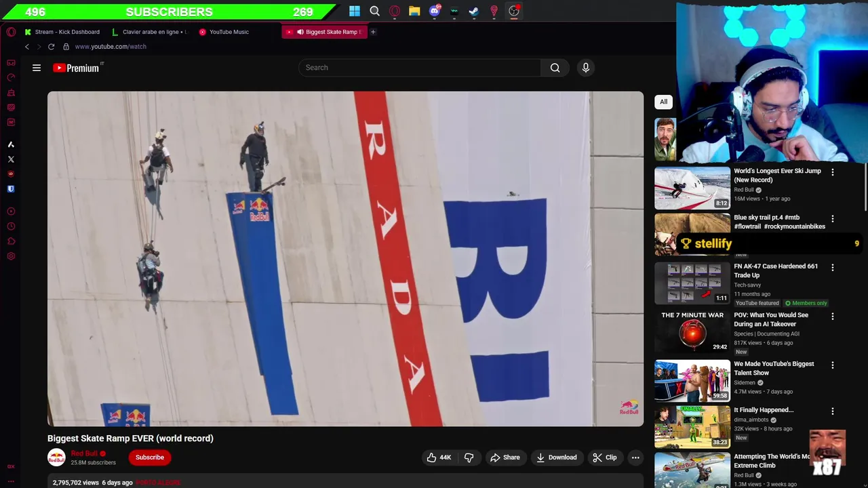
Task: Open OBS icon in the taskbar
Action: tap(514, 11)
